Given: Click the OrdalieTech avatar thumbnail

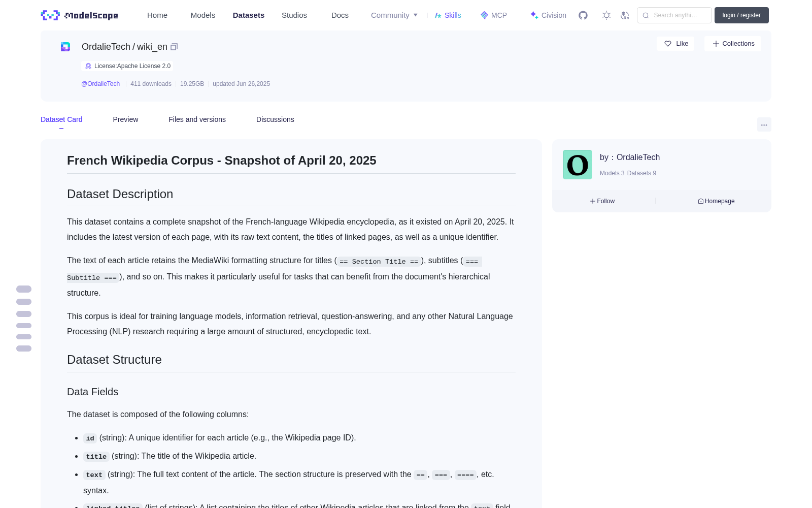Looking at the screenshot, I should pos(578,165).
